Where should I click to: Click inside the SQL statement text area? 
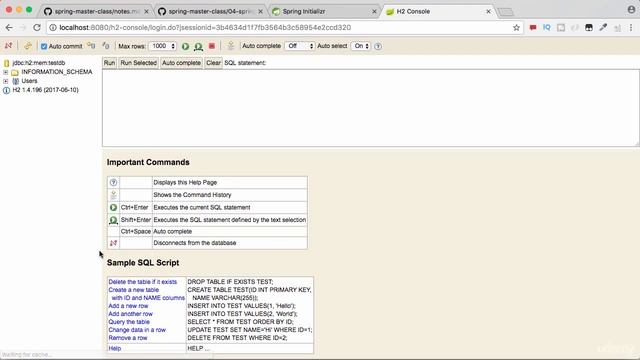click(370, 108)
